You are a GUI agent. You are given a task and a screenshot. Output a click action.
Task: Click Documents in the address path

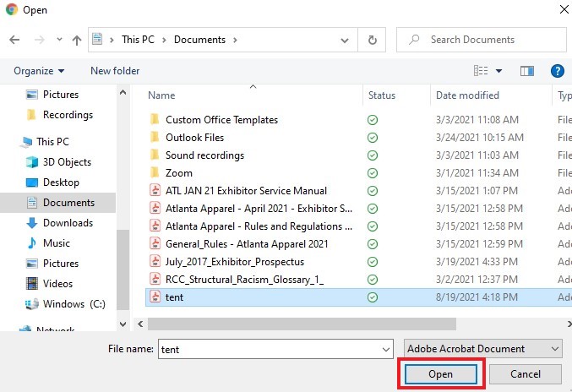(199, 40)
